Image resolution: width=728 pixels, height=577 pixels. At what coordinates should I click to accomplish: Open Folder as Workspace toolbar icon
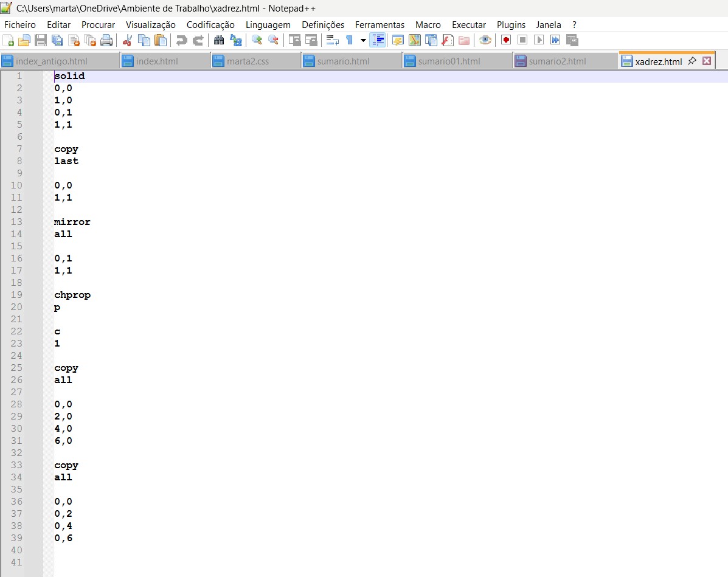pyautogui.click(x=464, y=40)
